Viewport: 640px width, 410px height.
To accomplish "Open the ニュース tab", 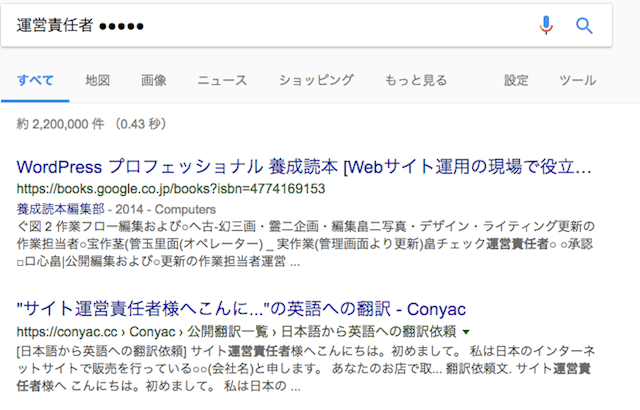I will click(222, 80).
